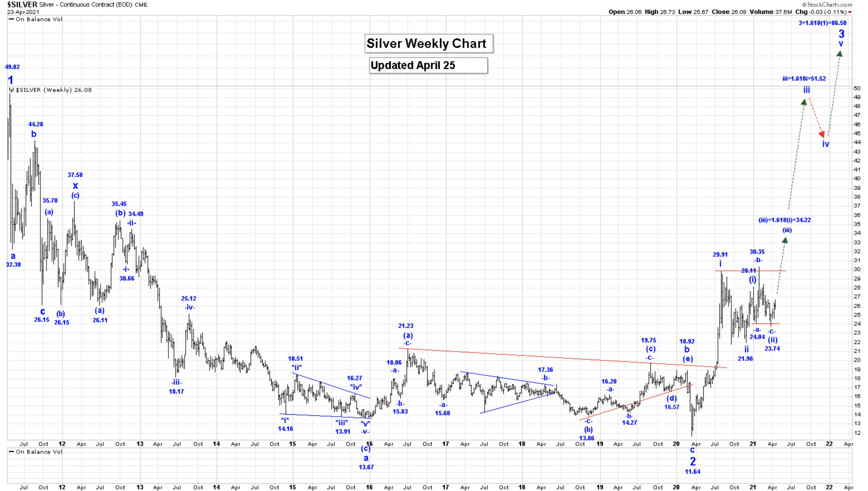The image size is (868, 491).
Task: Click the 49.82 peak price label
Action: click(x=12, y=67)
